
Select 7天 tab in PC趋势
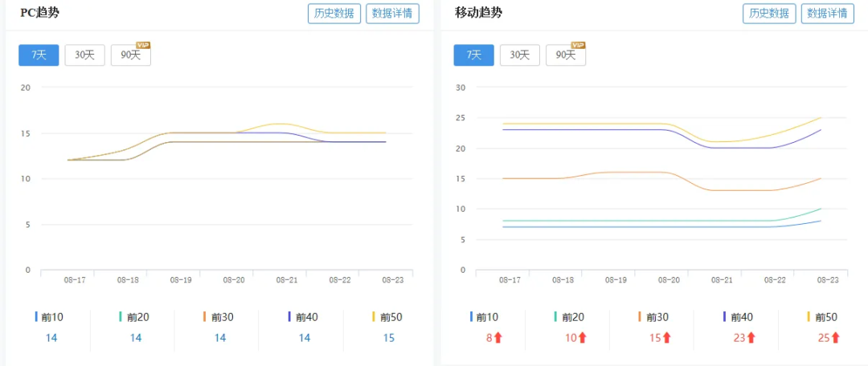pyautogui.click(x=39, y=55)
